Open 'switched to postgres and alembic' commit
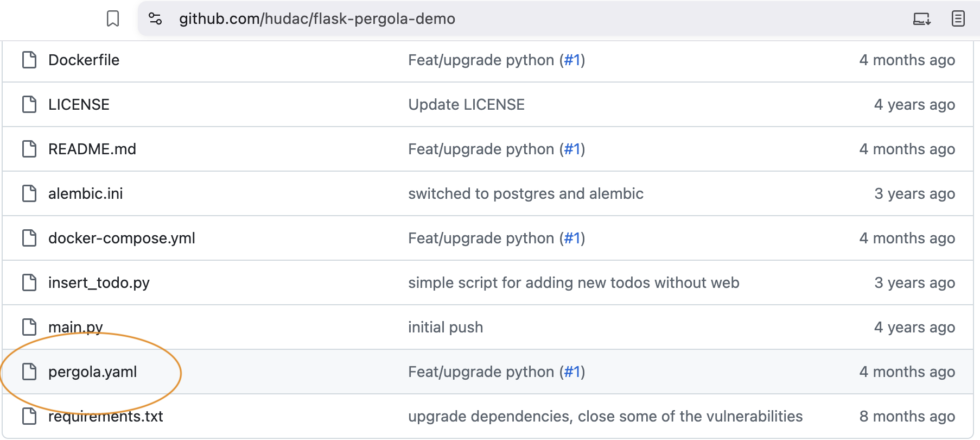Screen dimensions: 980x440 coord(526,193)
